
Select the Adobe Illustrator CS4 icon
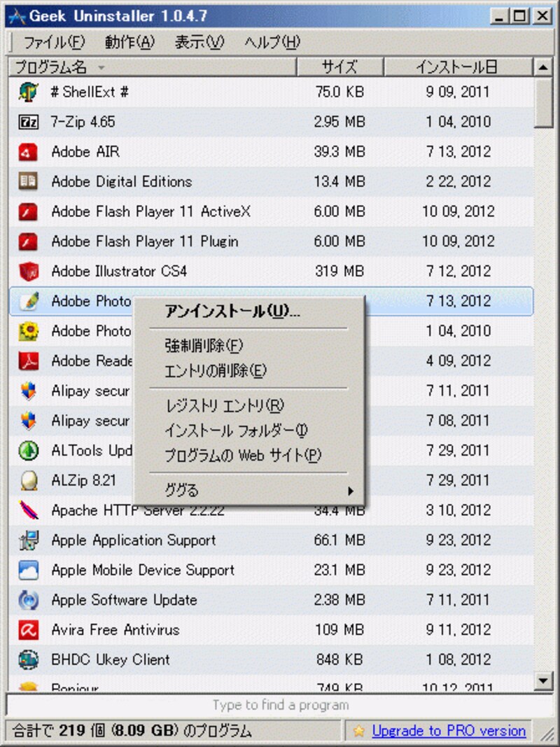click(28, 272)
